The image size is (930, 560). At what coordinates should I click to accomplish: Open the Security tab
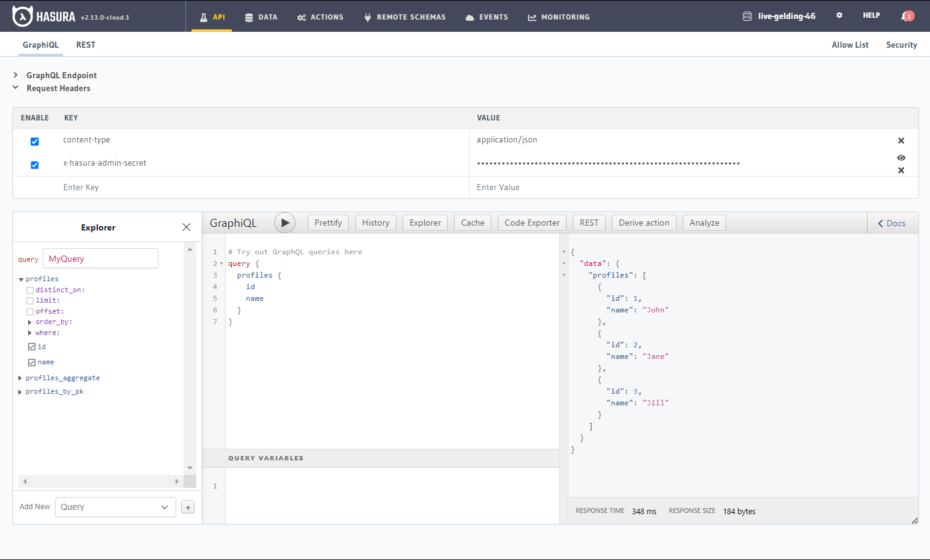pyautogui.click(x=901, y=45)
